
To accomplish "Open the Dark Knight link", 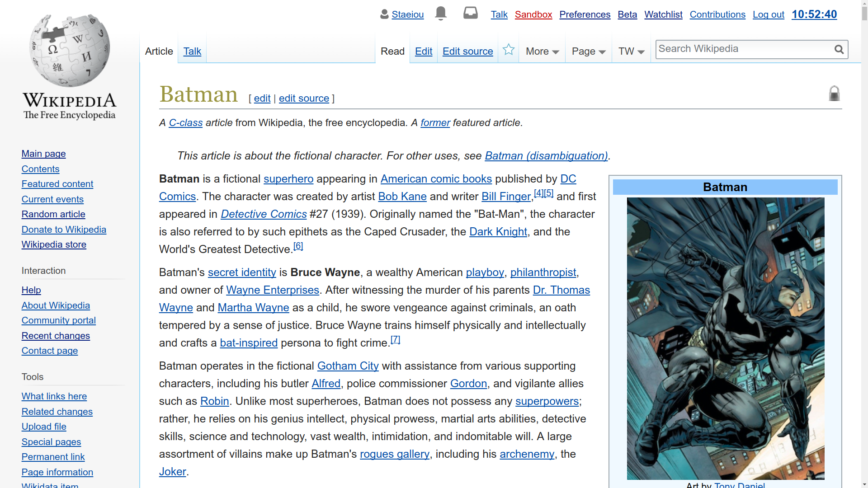I will click(x=498, y=231).
